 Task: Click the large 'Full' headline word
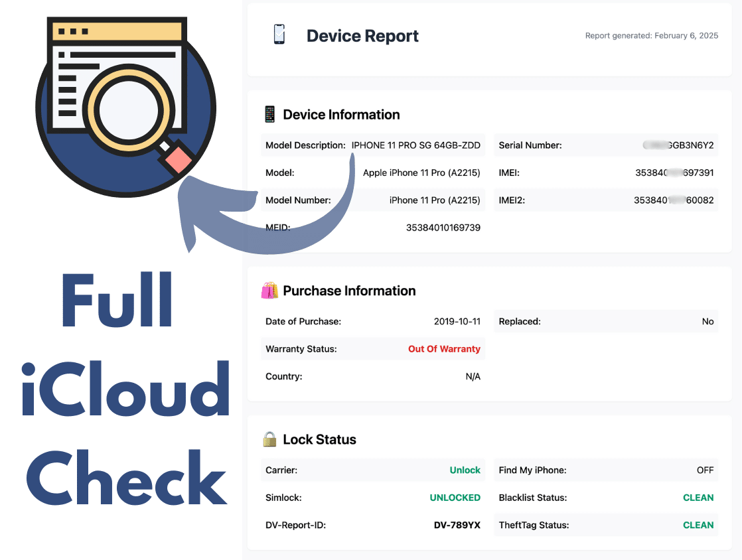(x=117, y=299)
